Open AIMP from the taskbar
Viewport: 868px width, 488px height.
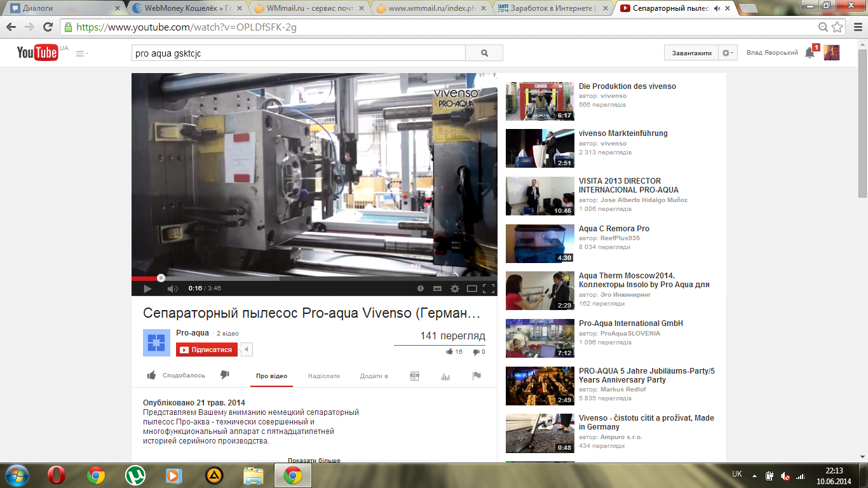coord(214,475)
